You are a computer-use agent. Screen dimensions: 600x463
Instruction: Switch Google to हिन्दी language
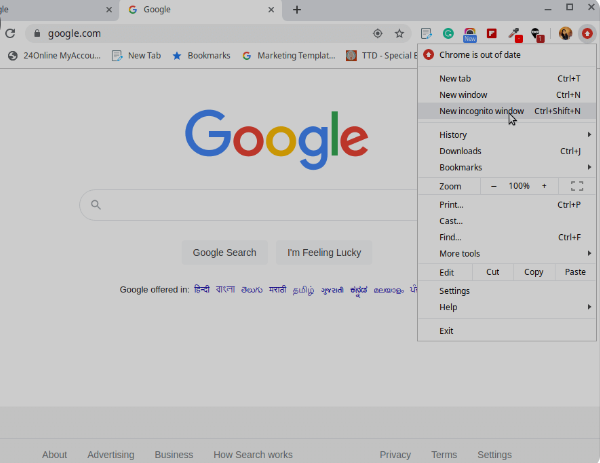click(202, 289)
